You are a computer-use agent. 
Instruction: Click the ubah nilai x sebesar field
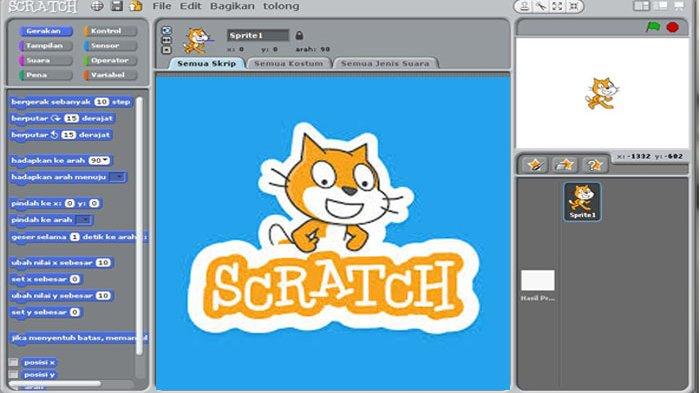point(103,263)
